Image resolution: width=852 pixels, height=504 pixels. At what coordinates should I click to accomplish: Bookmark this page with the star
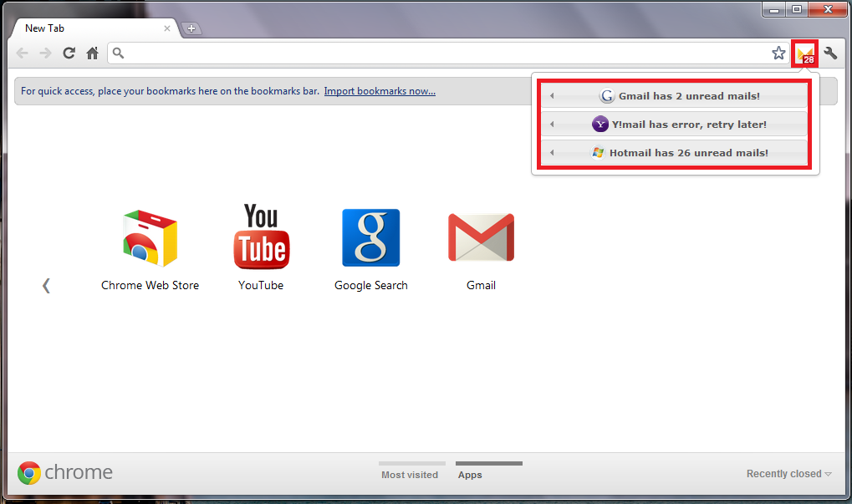778,53
